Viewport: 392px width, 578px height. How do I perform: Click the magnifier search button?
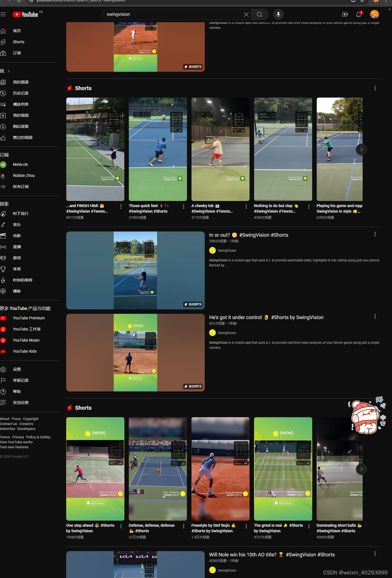coord(260,14)
